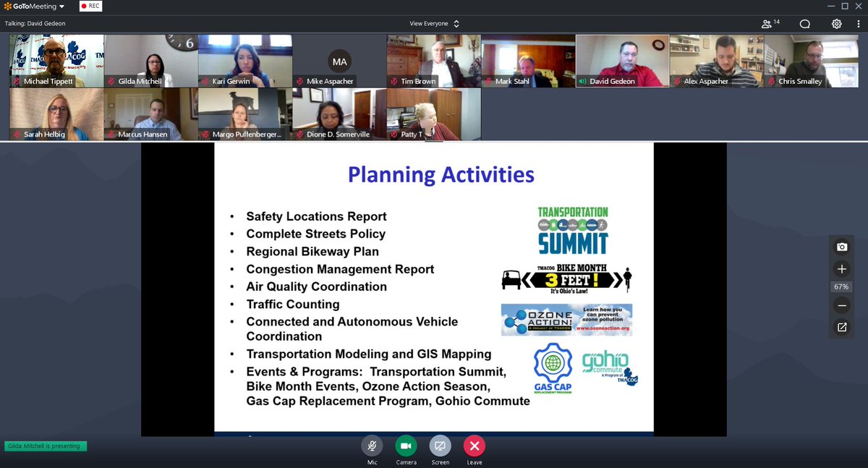Image resolution: width=868 pixels, height=468 pixels.
Task: Click the Transportation Summit logo on the slide
Action: point(573,230)
